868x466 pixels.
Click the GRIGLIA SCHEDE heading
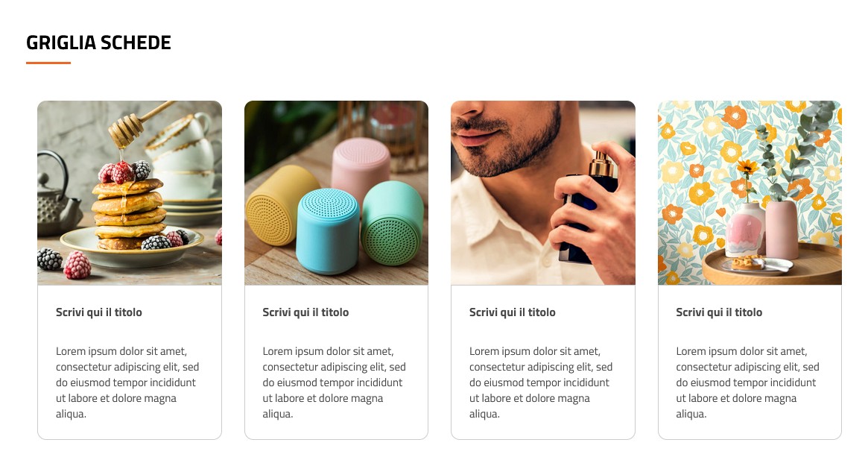click(x=98, y=42)
